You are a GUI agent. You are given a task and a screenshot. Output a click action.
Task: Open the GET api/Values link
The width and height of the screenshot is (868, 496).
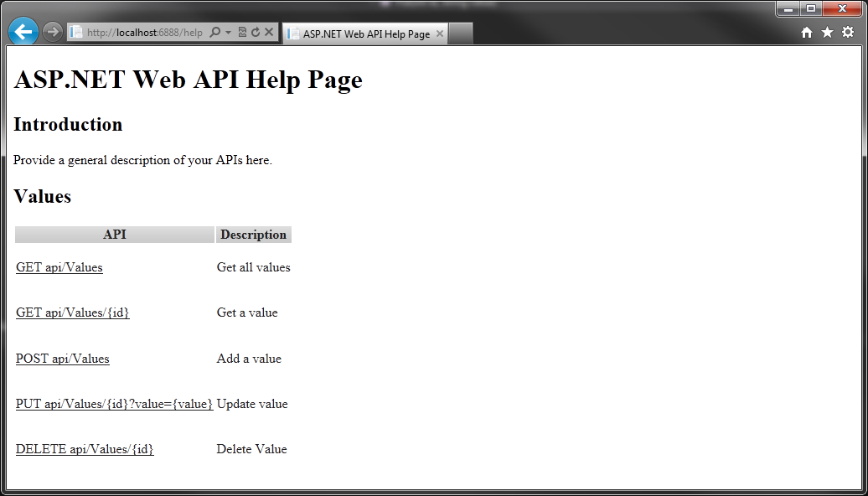[59, 267]
